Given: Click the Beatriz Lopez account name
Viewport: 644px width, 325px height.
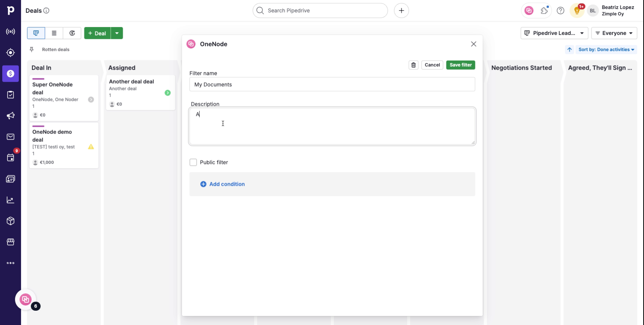Looking at the screenshot, I should [618, 7].
